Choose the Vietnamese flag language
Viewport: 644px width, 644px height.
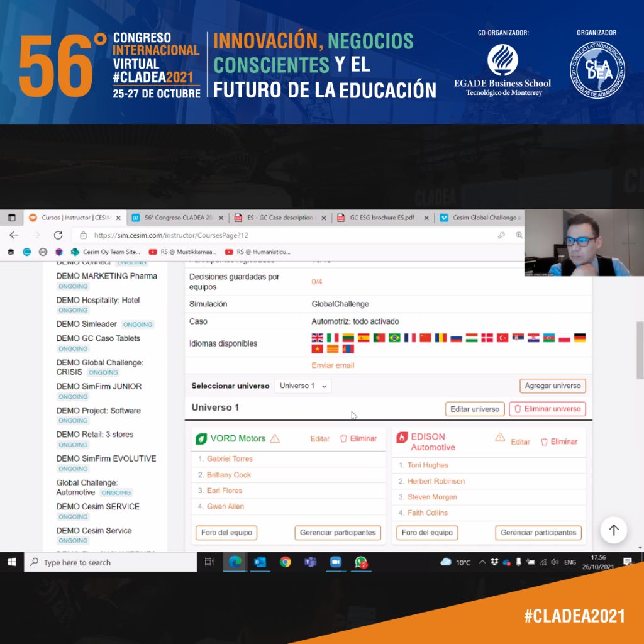[317, 348]
